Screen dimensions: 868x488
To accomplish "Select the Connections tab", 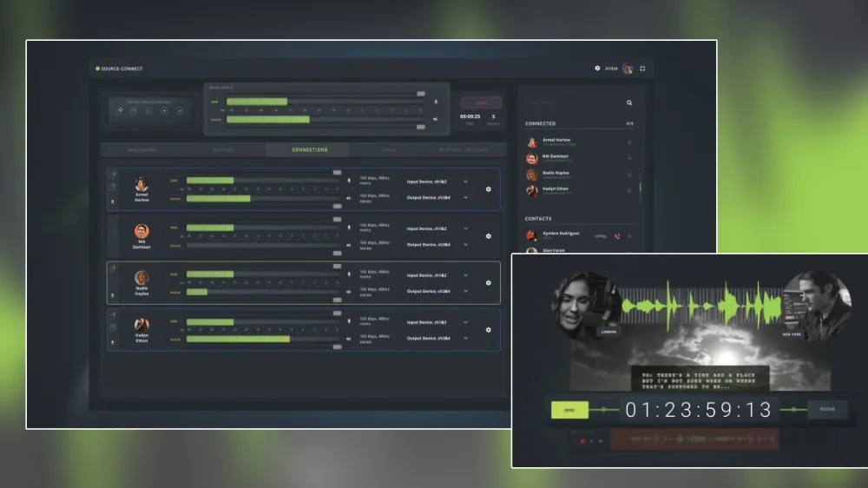I will tap(310, 149).
